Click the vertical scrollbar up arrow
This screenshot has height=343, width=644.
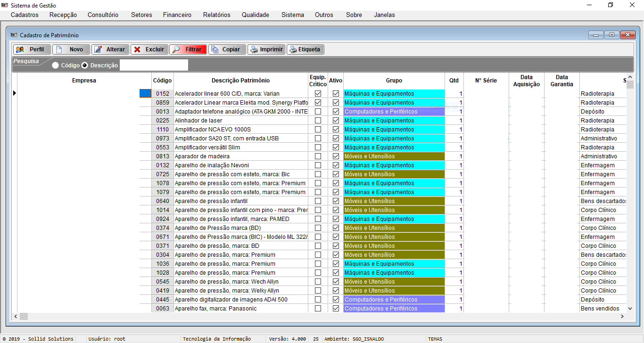(x=630, y=77)
